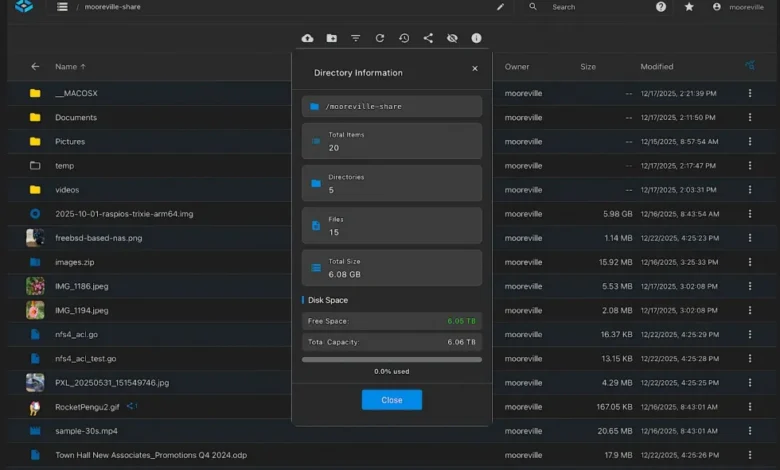
Task: Click the blue Close button
Action: click(x=392, y=400)
